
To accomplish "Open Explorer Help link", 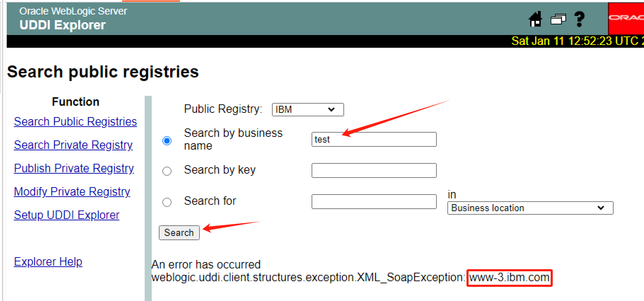I will [48, 262].
